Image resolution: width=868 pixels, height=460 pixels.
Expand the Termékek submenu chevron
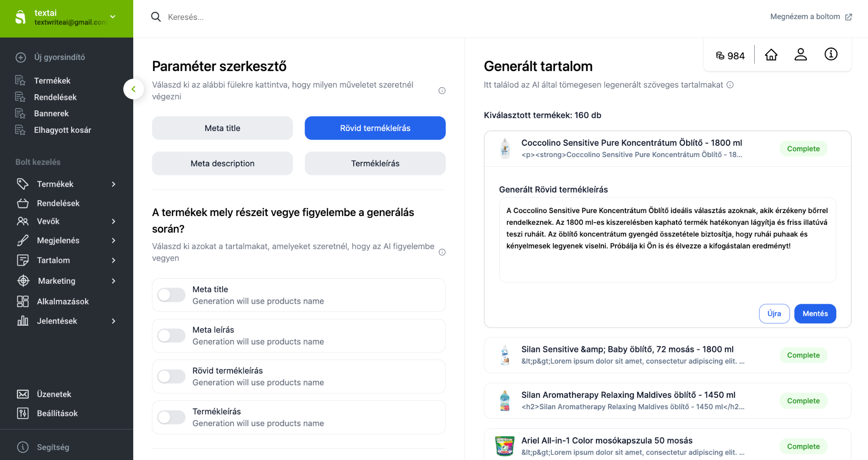[x=114, y=184]
